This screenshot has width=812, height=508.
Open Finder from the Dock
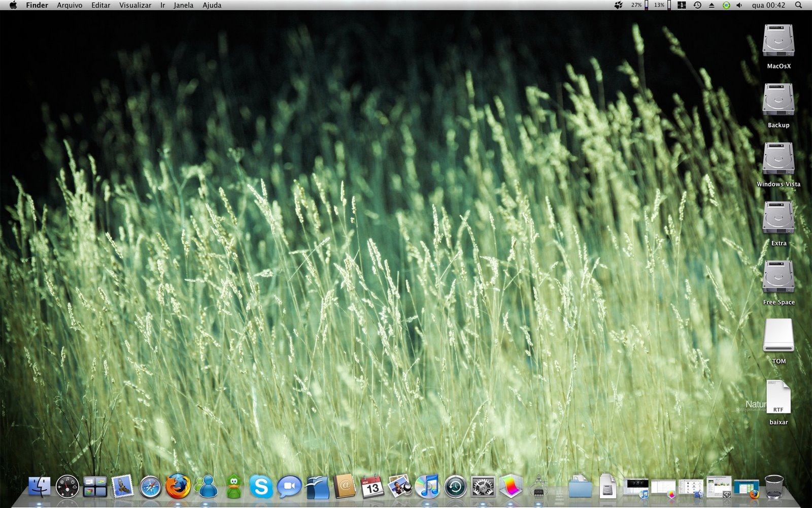point(40,487)
